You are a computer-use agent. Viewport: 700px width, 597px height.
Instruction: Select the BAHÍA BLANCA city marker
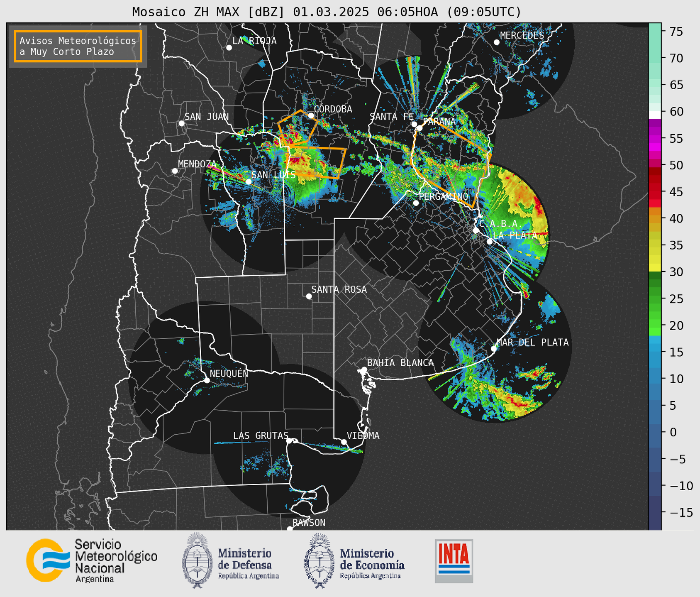[364, 369]
